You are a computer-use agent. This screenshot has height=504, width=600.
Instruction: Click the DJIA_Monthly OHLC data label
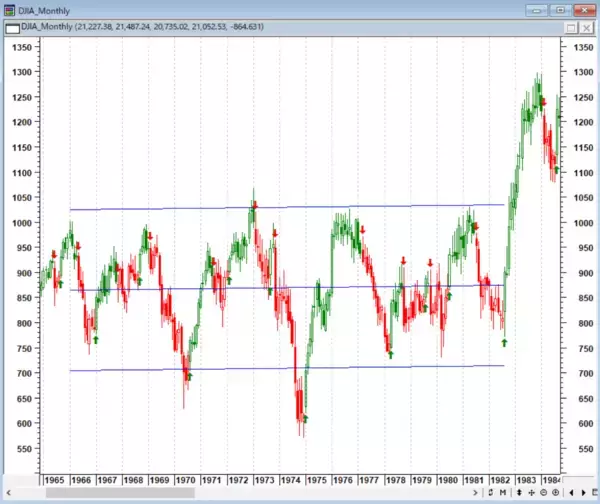142,27
